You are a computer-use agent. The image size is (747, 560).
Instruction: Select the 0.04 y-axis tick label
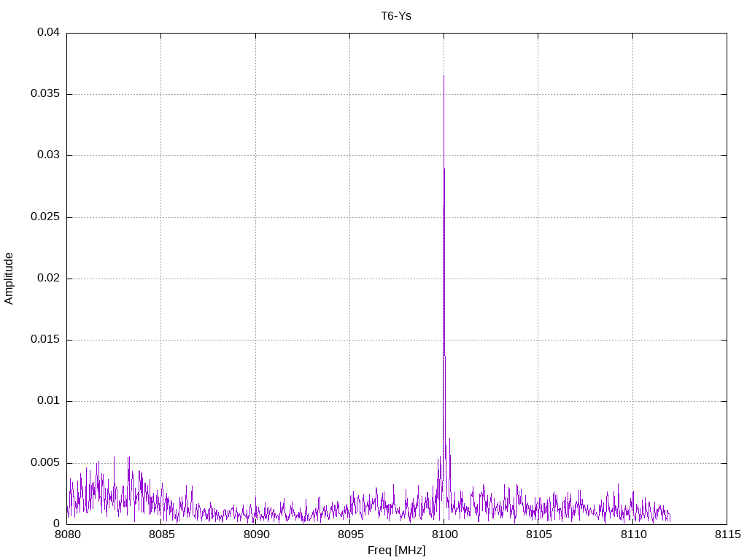tap(48, 33)
